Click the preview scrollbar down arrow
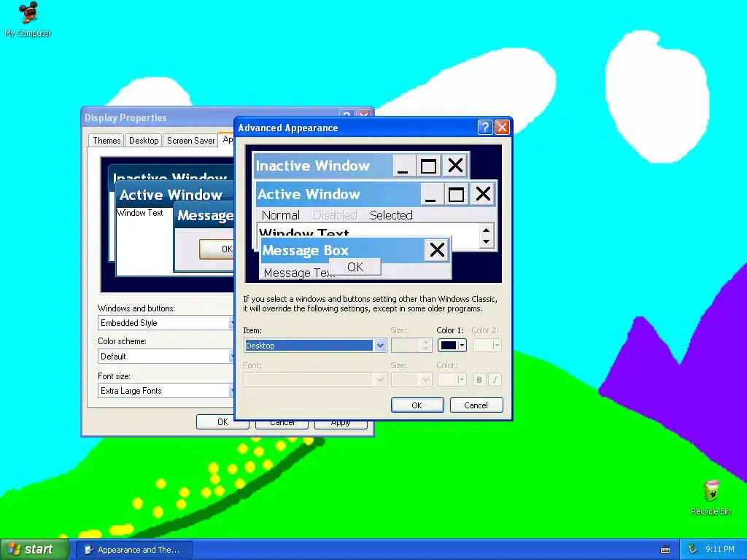This screenshot has width=747, height=560. 486,242
